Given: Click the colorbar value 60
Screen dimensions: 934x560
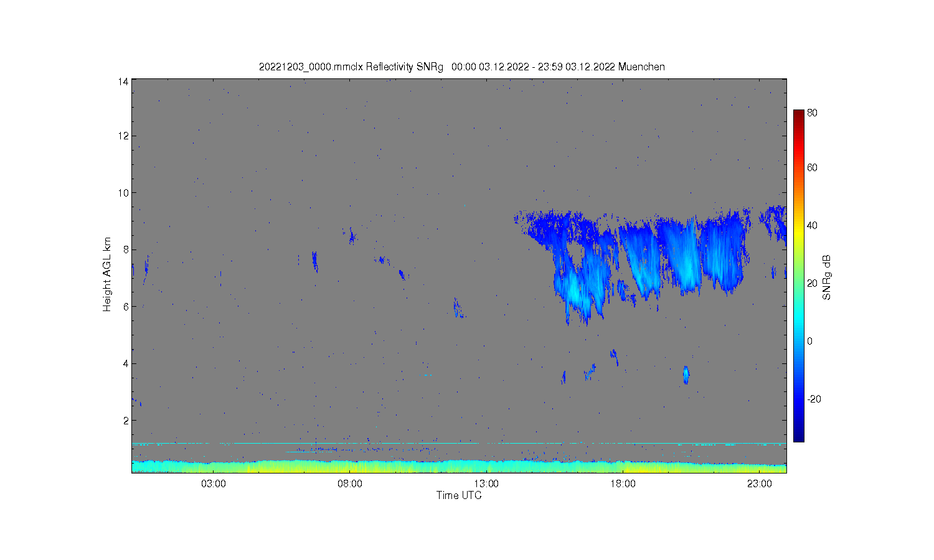Looking at the screenshot, I should 812,167.
